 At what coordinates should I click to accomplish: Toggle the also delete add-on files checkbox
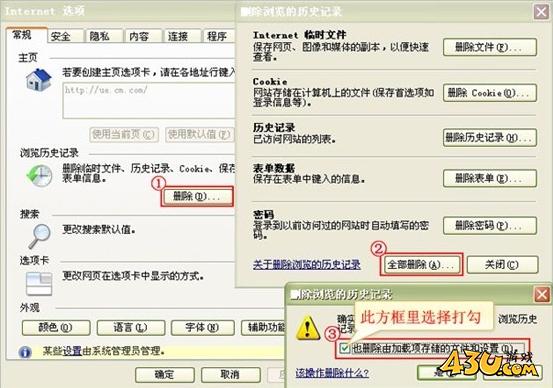[345, 349]
